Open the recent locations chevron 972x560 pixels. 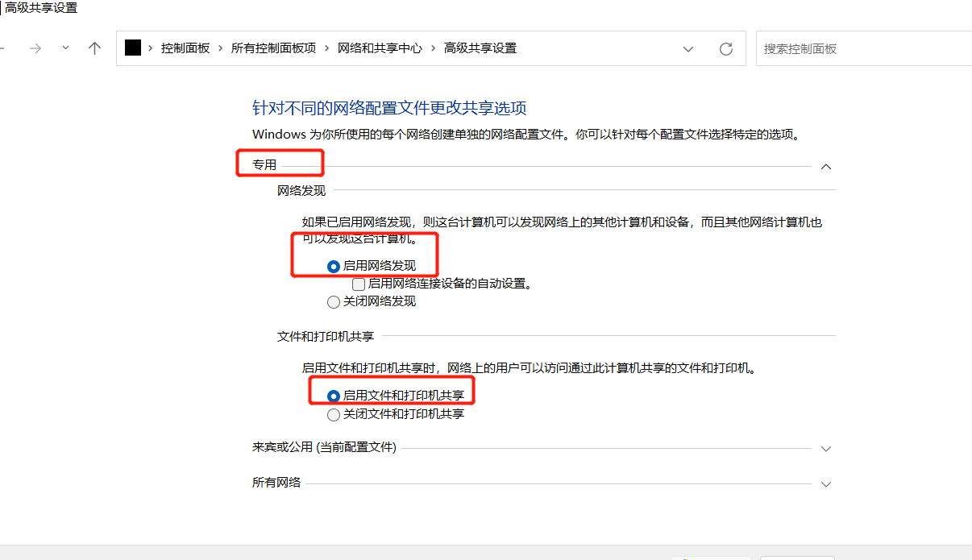65,48
